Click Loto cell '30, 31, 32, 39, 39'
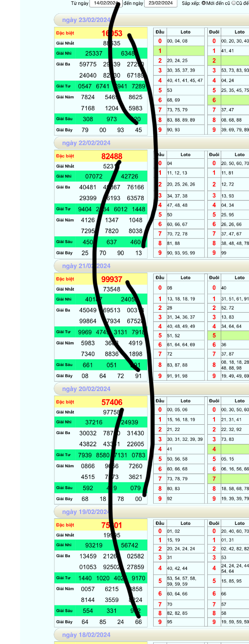Image resolution: width=249 pixels, height=644 pixels. pos(185,439)
